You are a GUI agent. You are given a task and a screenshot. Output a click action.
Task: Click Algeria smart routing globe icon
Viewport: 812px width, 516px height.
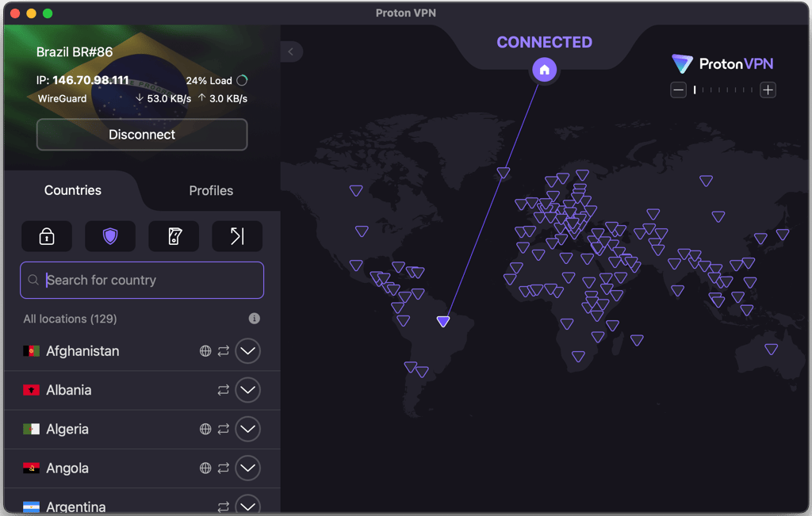click(x=205, y=429)
